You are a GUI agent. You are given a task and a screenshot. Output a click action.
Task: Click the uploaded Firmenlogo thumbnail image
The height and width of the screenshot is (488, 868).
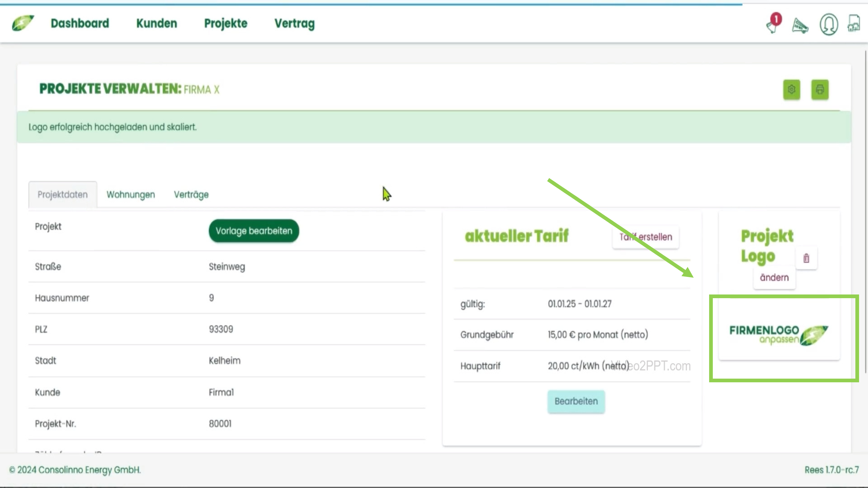[779, 335]
